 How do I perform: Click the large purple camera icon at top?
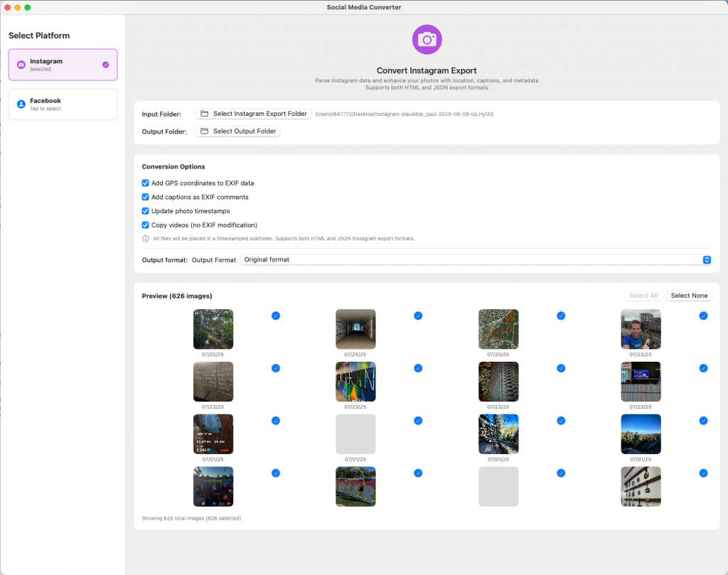pos(427,40)
